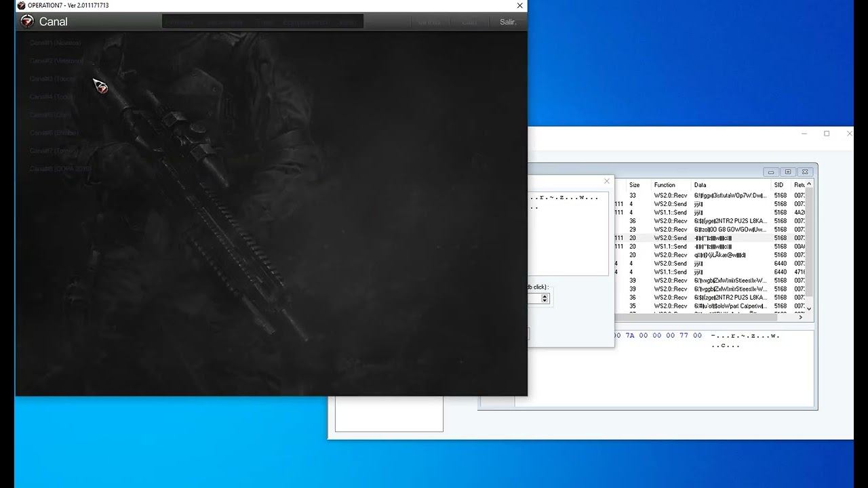Image resolution: width=868 pixels, height=488 pixels.
Task: Select the size 35 WS2.0::Recv packet row
Action: [x=710, y=306]
